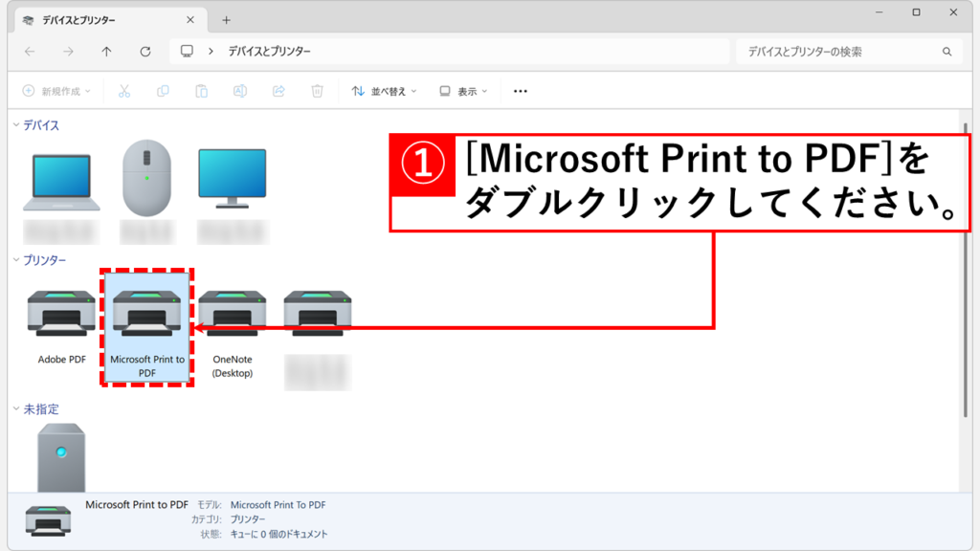Collapse the デバイス group
The height and width of the screenshot is (551, 980).
pyautogui.click(x=16, y=125)
